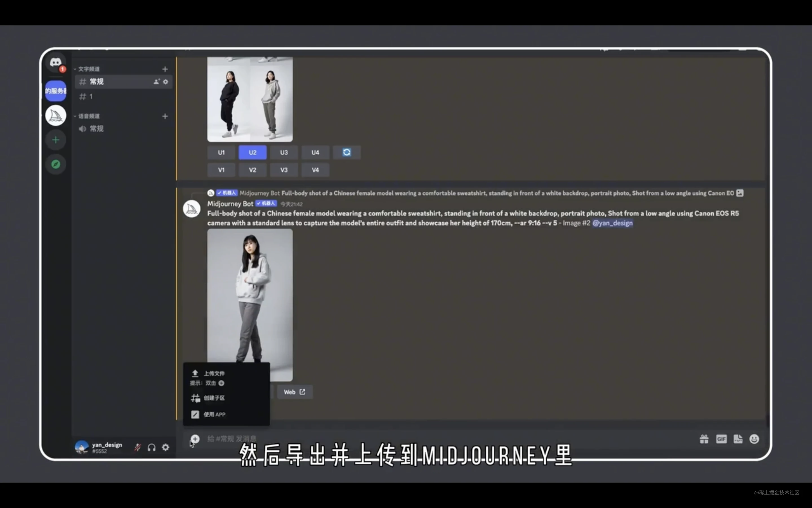This screenshot has height=508, width=812.
Task: Upscale image with U1 button
Action: click(221, 152)
